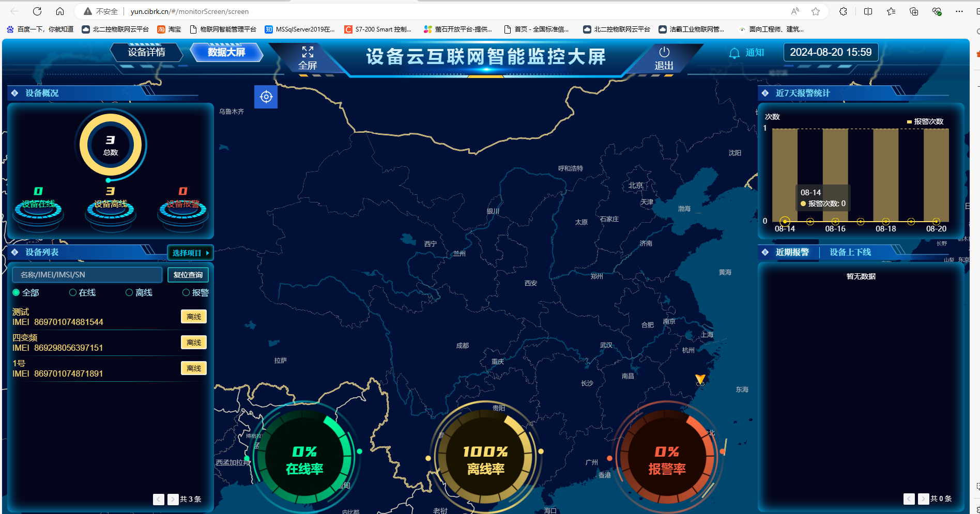Click the split screen icon in browser toolbar
This screenshot has width=980, height=514.
point(868,11)
